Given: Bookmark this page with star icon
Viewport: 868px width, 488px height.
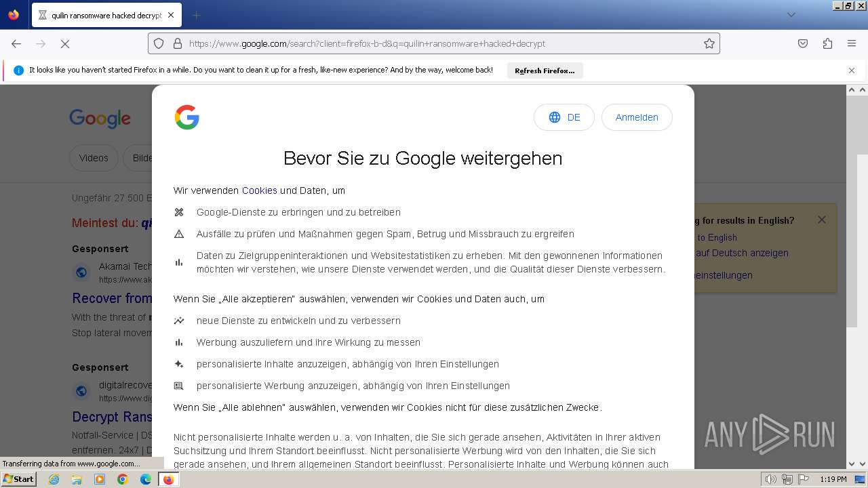Looking at the screenshot, I should [x=709, y=43].
